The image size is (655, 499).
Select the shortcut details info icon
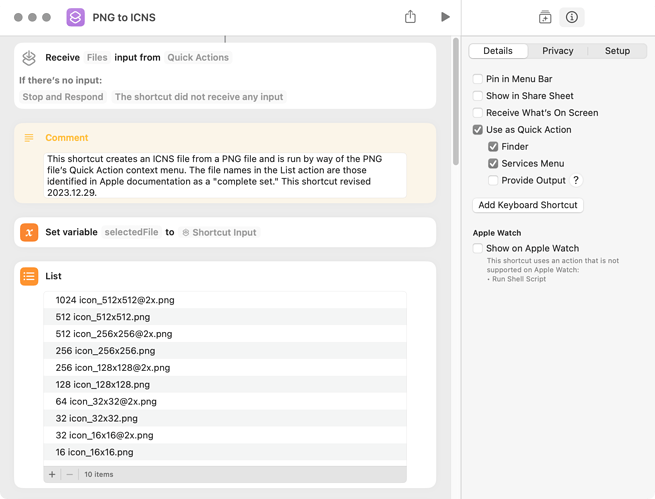pyautogui.click(x=572, y=17)
